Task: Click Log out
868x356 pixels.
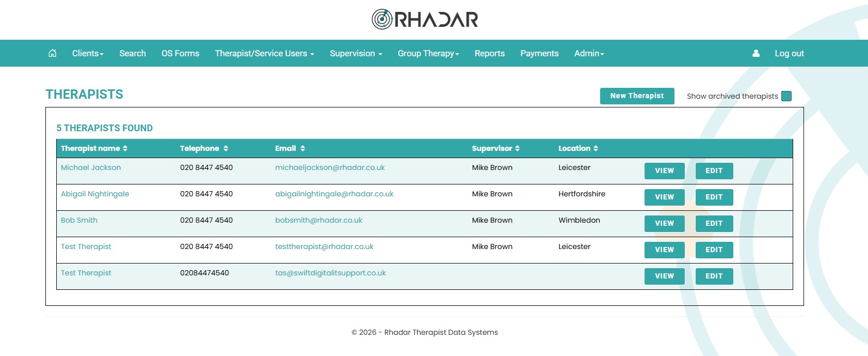Action: [x=789, y=53]
